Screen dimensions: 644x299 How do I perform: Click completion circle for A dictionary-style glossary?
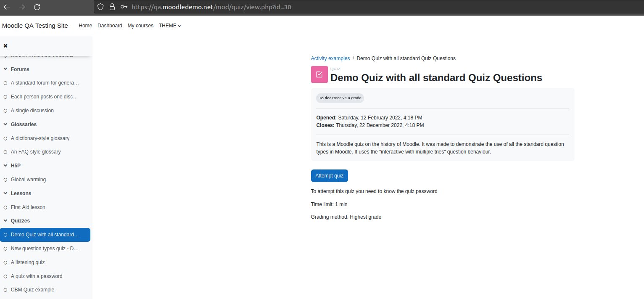pyautogui.click(x=5, y=138)
